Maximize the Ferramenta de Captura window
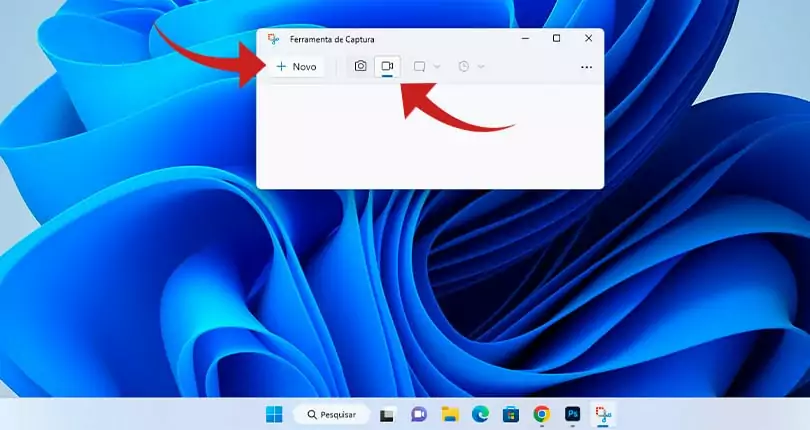 click(556, 38)
